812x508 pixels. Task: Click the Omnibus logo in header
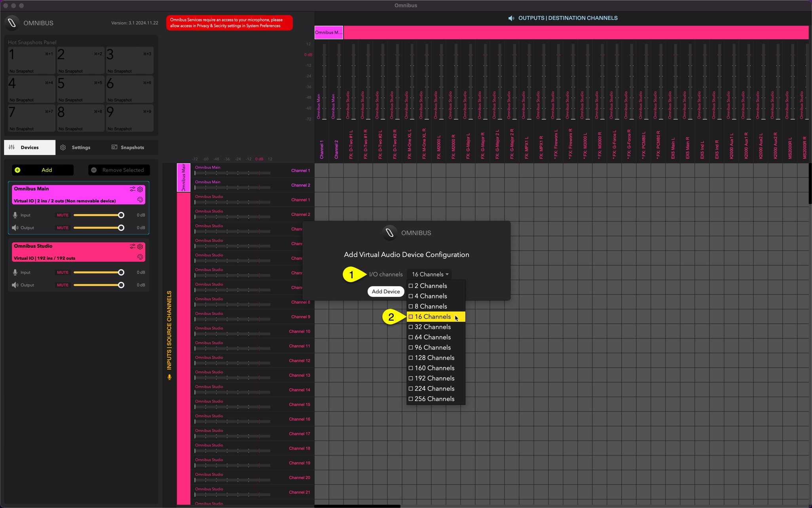coord(12,23)
